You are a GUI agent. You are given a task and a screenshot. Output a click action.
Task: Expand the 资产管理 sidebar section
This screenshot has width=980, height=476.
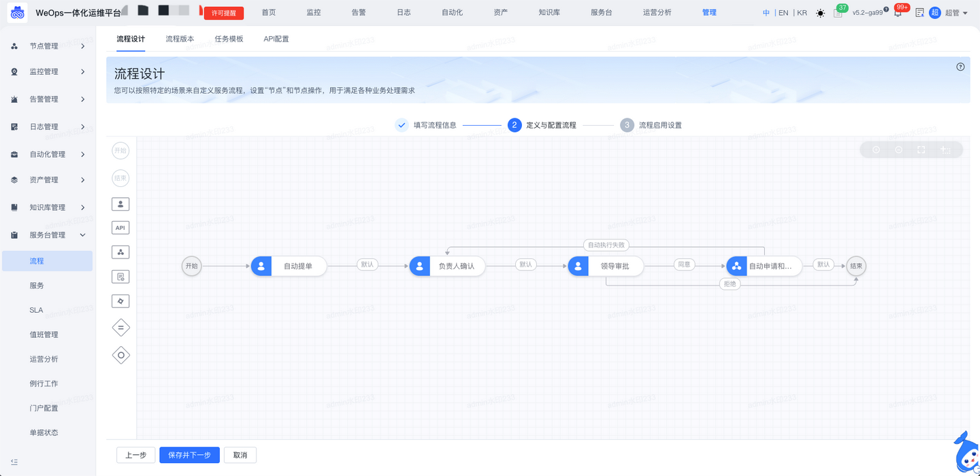(x=47, y=180)
